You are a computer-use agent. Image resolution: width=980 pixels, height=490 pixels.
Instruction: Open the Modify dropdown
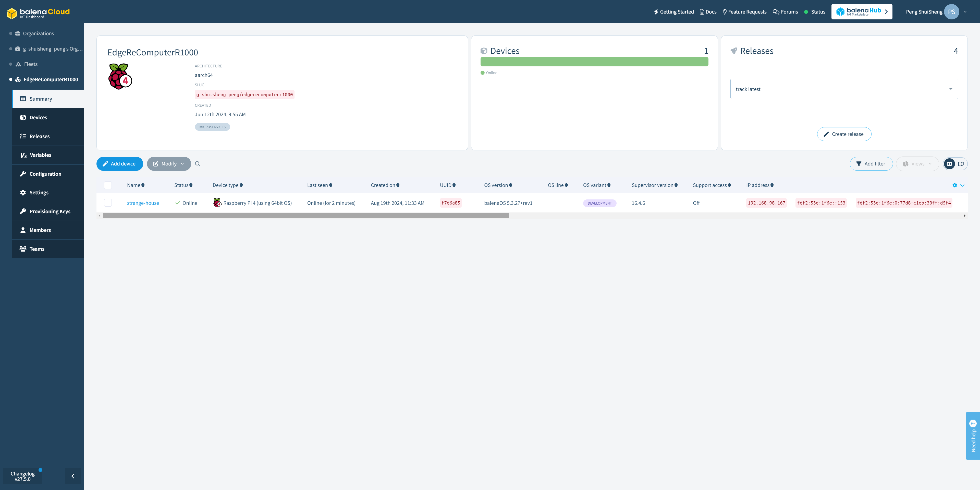point(168,164)
